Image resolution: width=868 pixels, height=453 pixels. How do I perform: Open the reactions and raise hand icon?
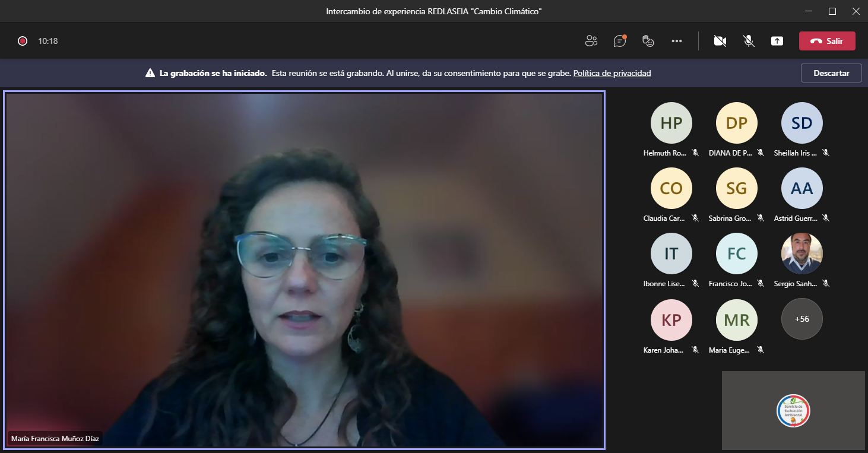[x=648, y=41]
